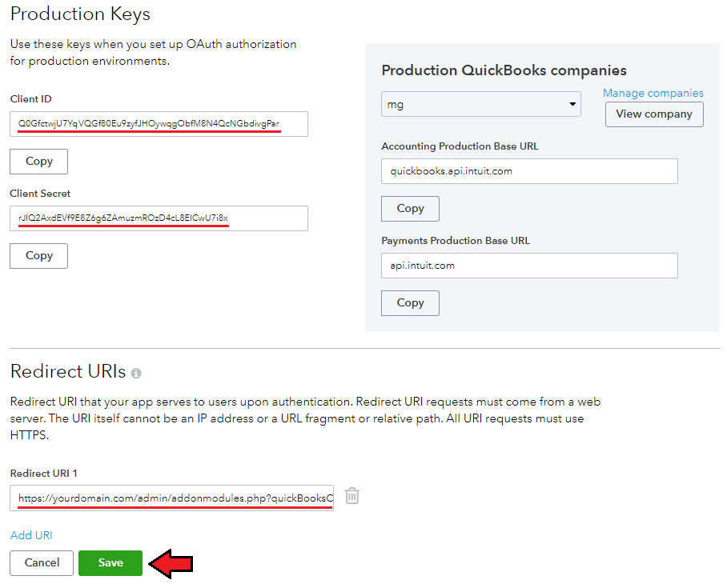Open the Redirect URIs info tooltip icon
This screenshot has height=588, width=727.
(136, 373)
